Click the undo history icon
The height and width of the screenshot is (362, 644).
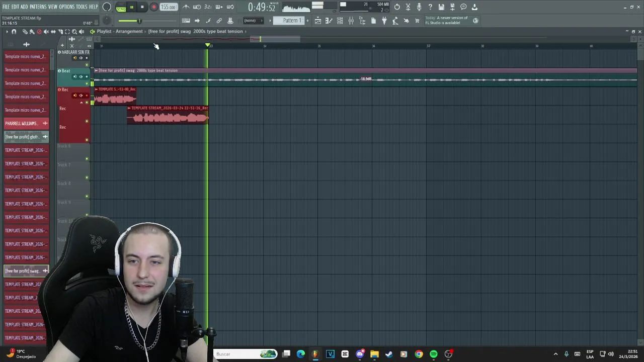397,7
